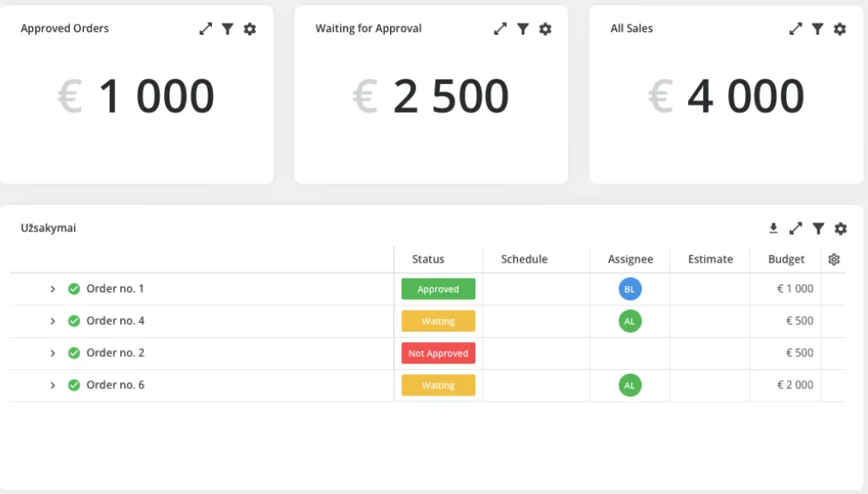Click the Approved status of Order no. 1
The width and height of the screenshot is (868, 494).
[x=439, y=289]
